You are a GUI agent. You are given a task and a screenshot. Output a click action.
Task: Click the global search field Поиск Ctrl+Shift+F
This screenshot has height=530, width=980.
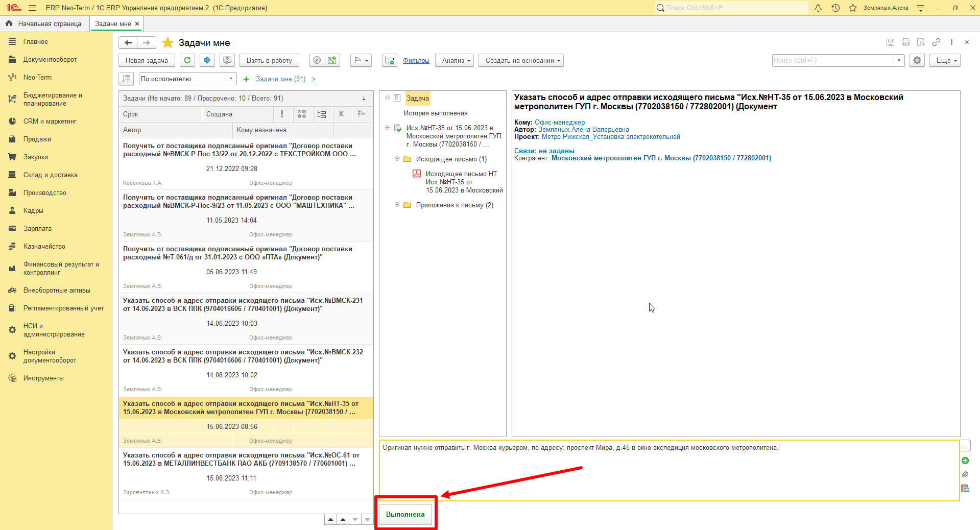[731, 8]
